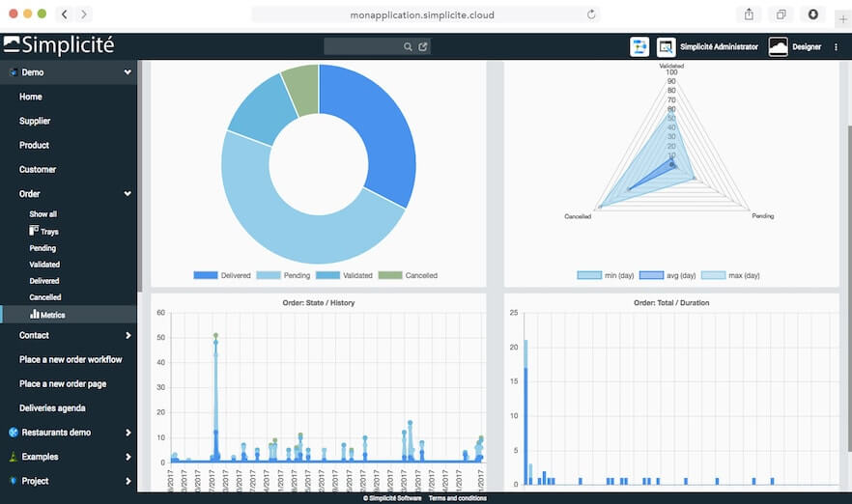
Task: Click the search magnifier icon
Action: click(408, 46)
